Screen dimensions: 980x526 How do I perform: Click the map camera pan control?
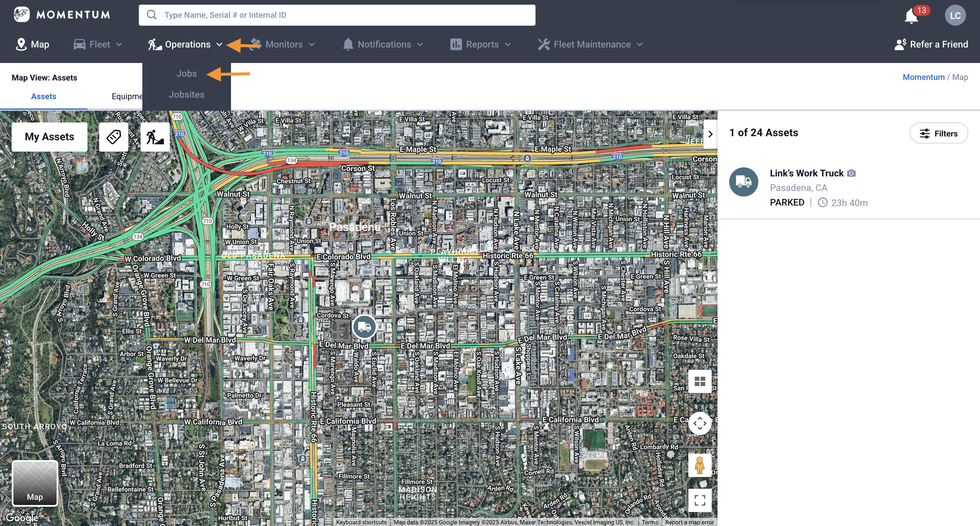coord(700,423)
